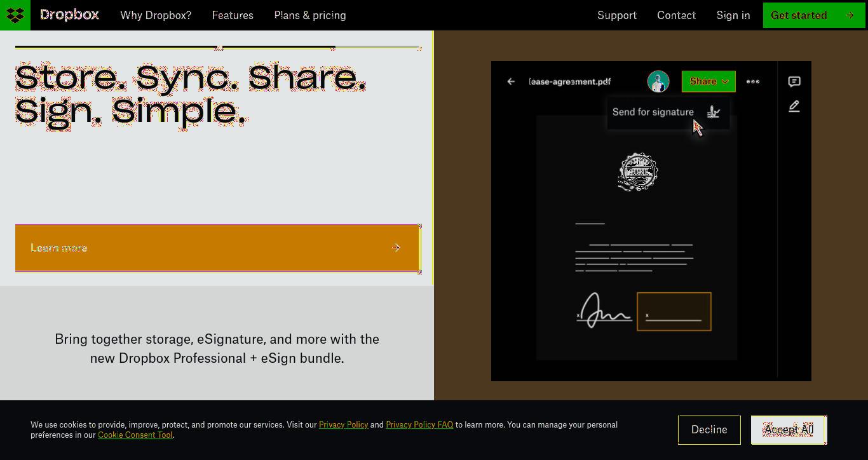The image size is (868, 460).
Task: Click the back arrow in PDF preview
Action: [511, 81]
